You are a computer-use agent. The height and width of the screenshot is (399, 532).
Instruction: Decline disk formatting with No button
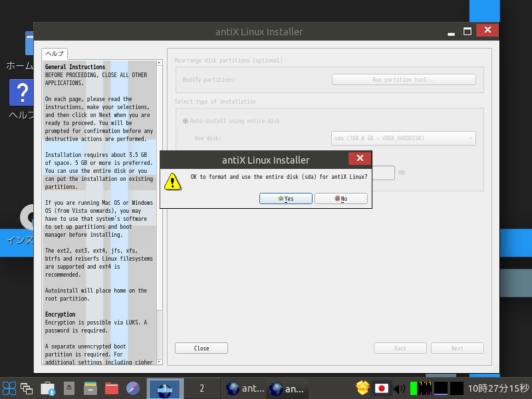pos(341,198)
